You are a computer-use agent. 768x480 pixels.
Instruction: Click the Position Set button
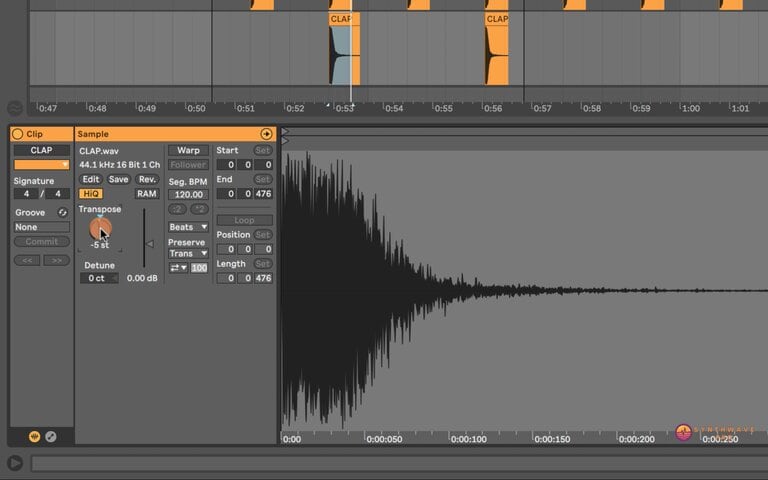click(x=263, y=235)
